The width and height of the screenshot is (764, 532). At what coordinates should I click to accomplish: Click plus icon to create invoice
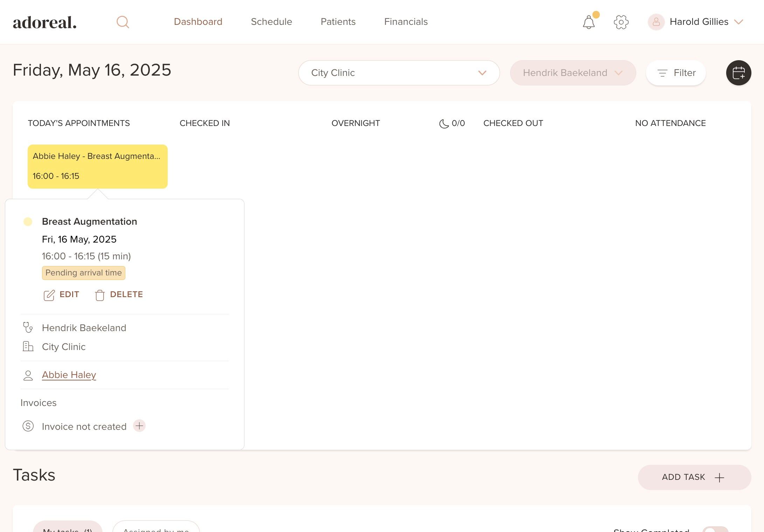139,426
